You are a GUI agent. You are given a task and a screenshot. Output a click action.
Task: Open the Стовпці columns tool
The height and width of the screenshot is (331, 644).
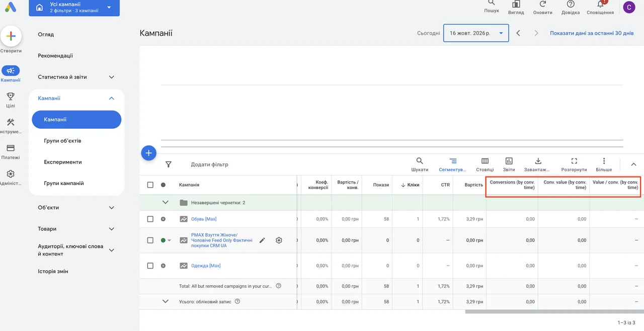485,164
